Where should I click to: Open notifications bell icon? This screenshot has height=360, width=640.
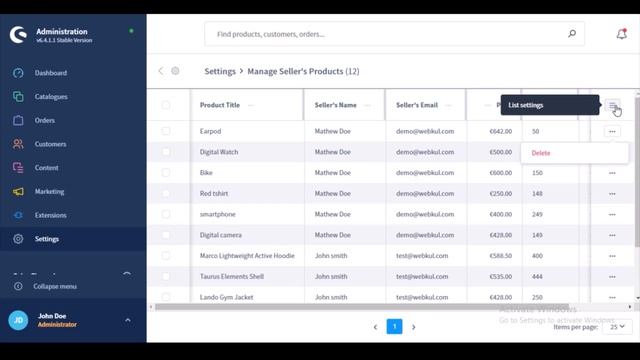[x=622, y=34]
